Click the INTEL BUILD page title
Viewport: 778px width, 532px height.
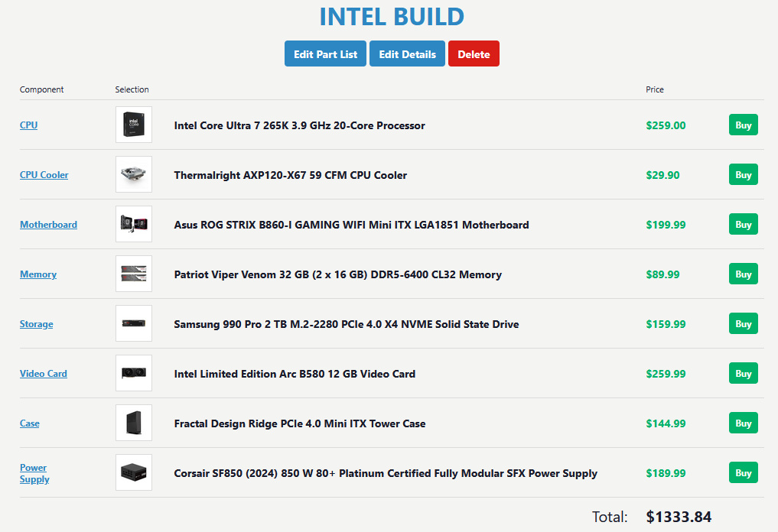tap(392, 17)
